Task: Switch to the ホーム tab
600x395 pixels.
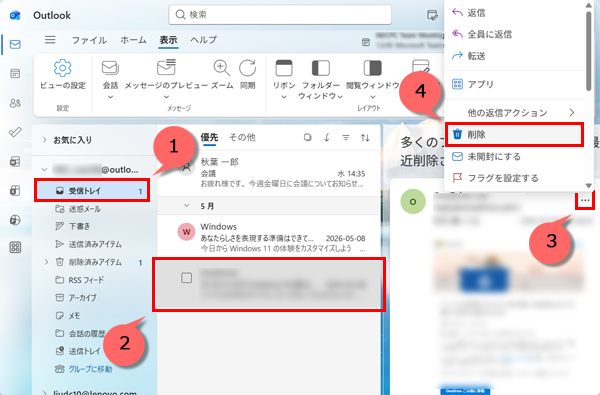Action: (133, 40)
